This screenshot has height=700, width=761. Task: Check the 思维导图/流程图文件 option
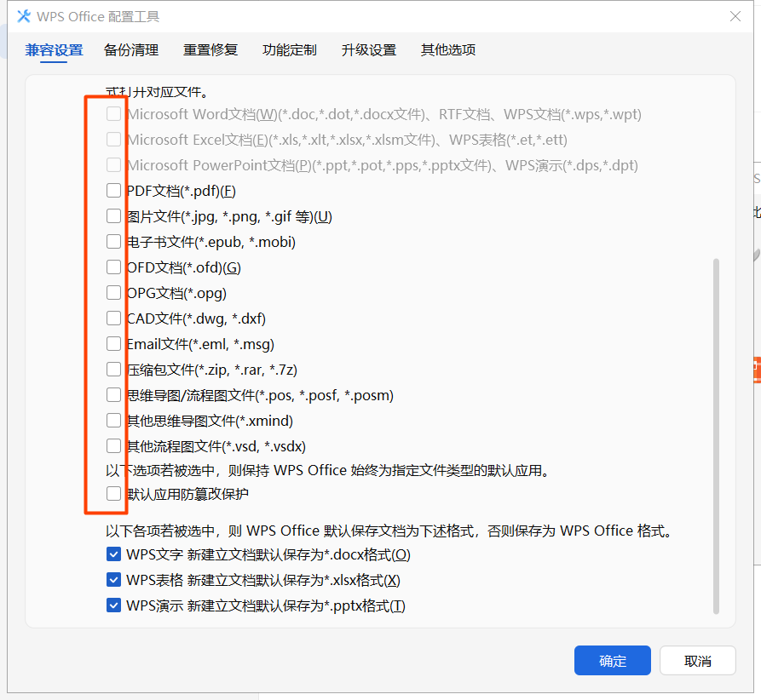coord(113,394)
